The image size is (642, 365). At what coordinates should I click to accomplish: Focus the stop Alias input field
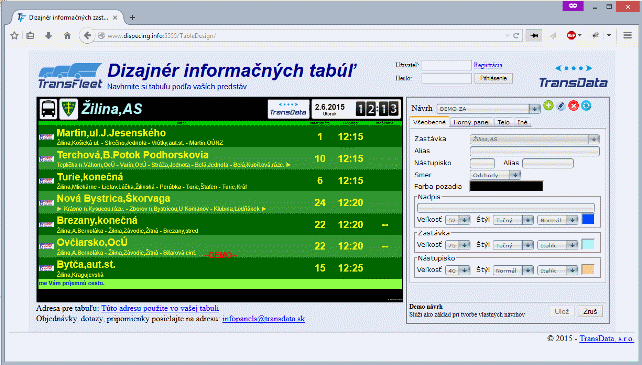click(x=535, y=152)
